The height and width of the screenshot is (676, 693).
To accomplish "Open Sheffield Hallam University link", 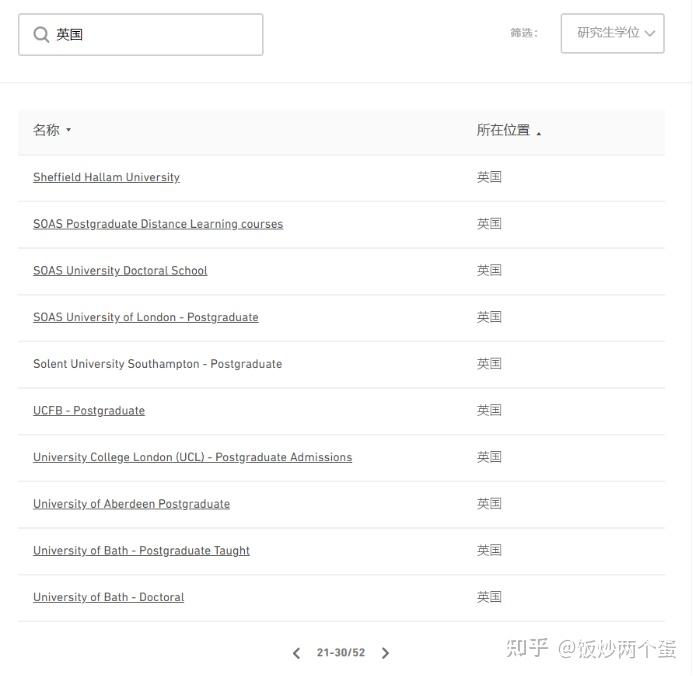I will (106, 177).
